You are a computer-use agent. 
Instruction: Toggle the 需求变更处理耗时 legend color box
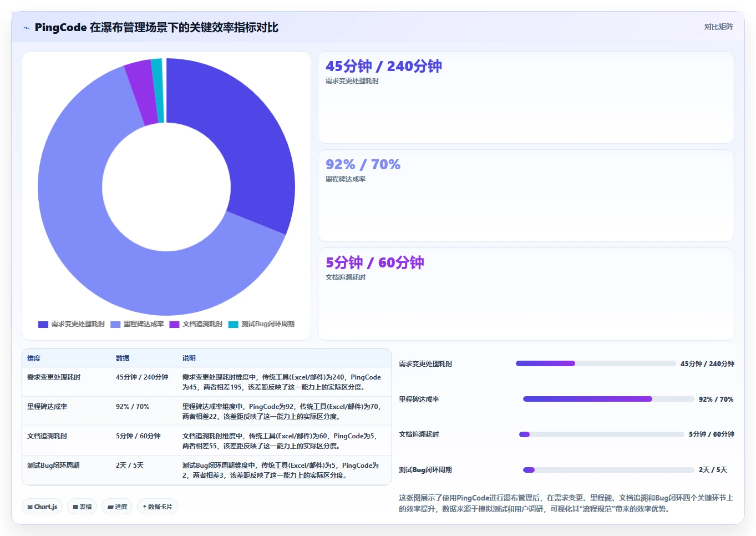pyautogui.click(x=43, y=325)
